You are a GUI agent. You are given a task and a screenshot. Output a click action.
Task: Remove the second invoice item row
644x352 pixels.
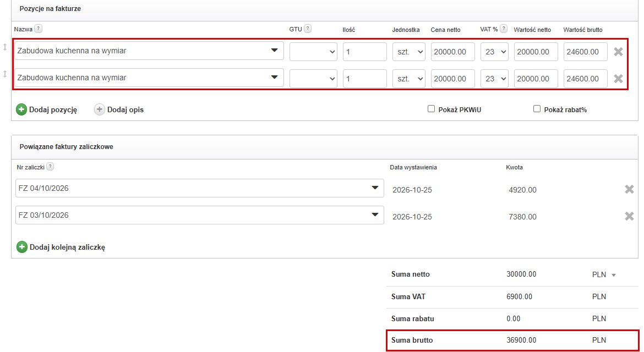[618, 78]
